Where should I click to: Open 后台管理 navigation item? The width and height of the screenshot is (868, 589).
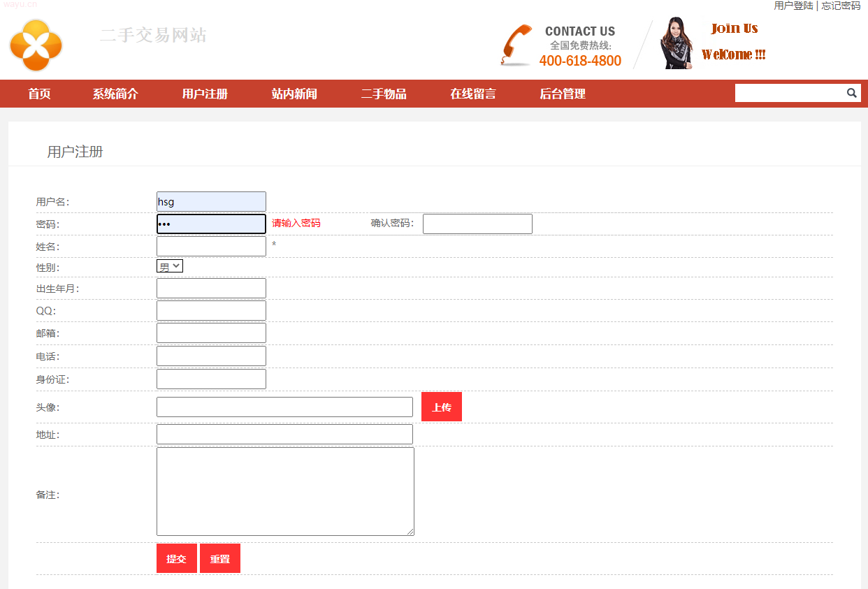tap(563, 94)
